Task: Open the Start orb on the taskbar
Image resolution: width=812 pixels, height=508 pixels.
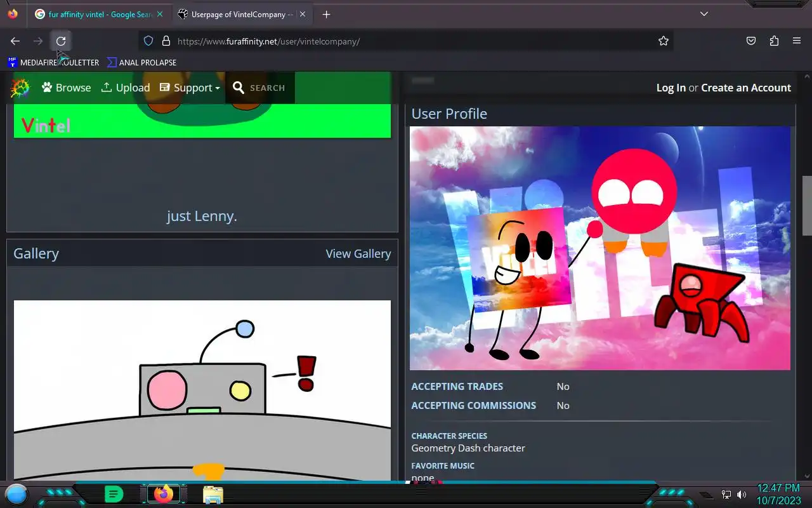Action: pos(16,493)
